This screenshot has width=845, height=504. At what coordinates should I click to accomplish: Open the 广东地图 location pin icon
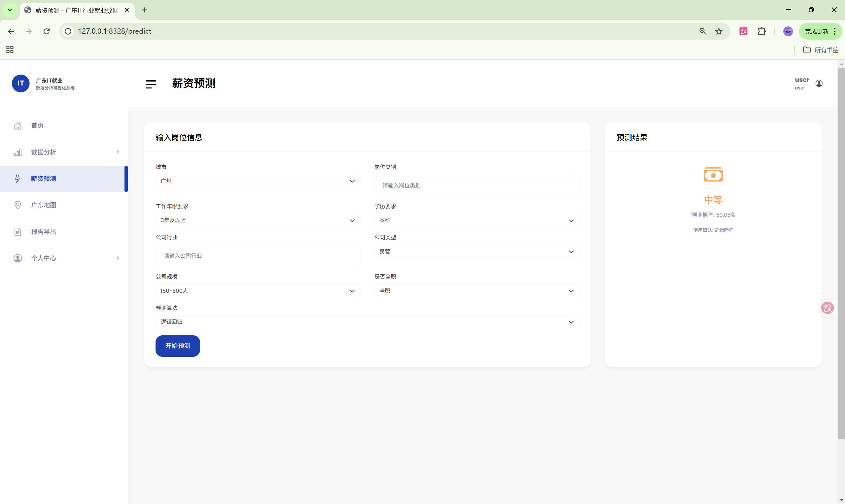pyautogui.click(x=18, y=205)
